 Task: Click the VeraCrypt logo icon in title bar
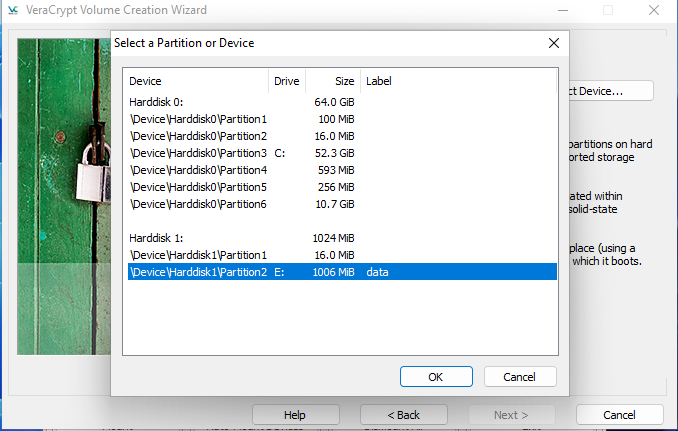coord(13,10)
